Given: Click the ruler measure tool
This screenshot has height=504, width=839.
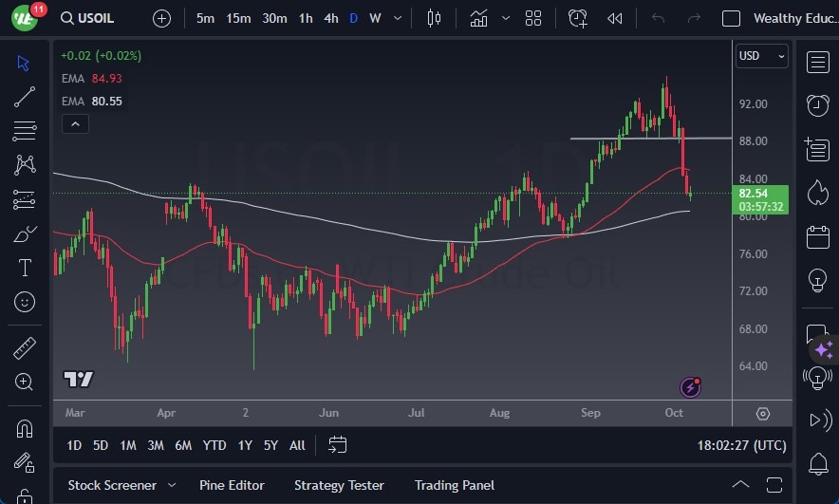Looking at the screenshot, I should click(x=25, y=347).
